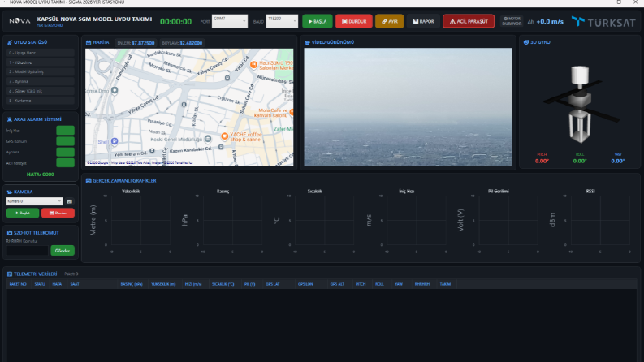Toggle the Acil Paraşüt alarm indicator
The height and width of the screenshot is (362, 644).
65,162
